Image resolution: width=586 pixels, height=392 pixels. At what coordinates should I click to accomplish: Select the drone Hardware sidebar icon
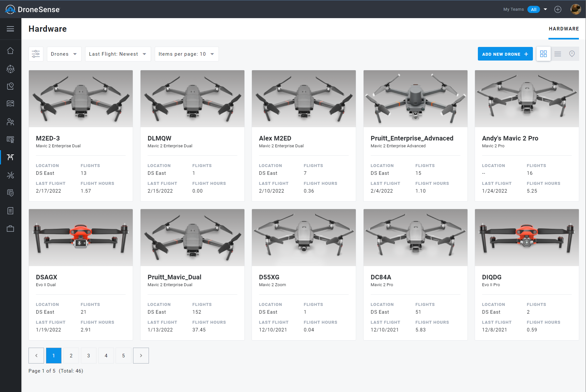coord(10,157)
